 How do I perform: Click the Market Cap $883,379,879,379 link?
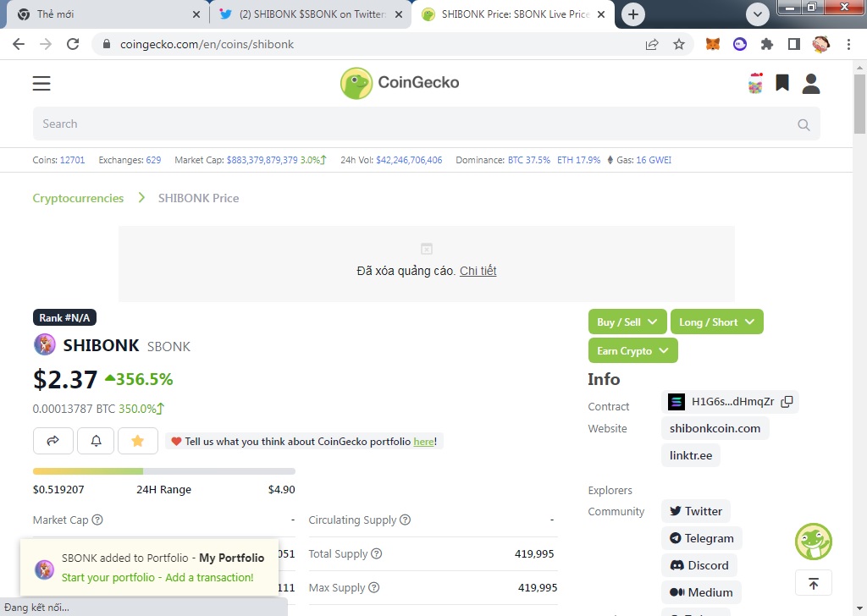tap(262, 160)
